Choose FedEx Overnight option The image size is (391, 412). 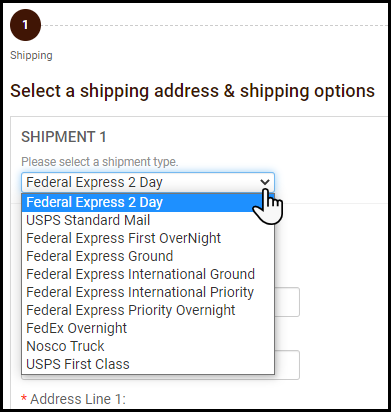tap(148, 328)
